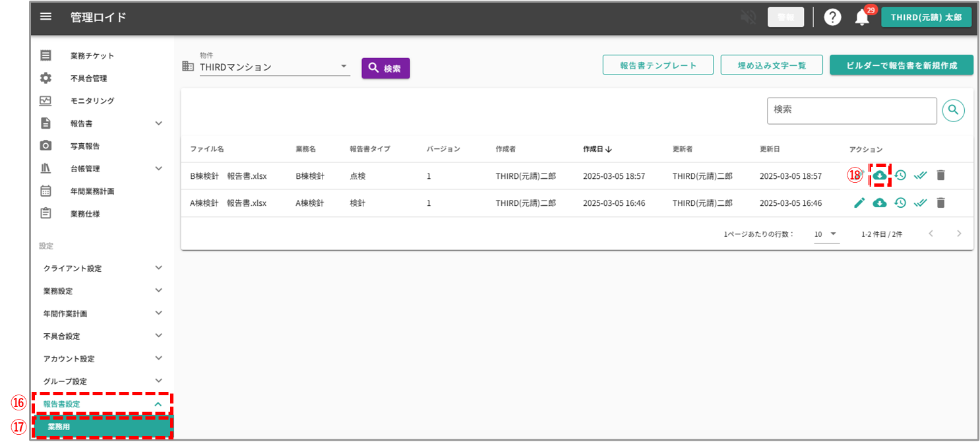Select the file name A棟検針 報告書.xlsx
This screenshot has height=448, width=980.
click(228, 203)
